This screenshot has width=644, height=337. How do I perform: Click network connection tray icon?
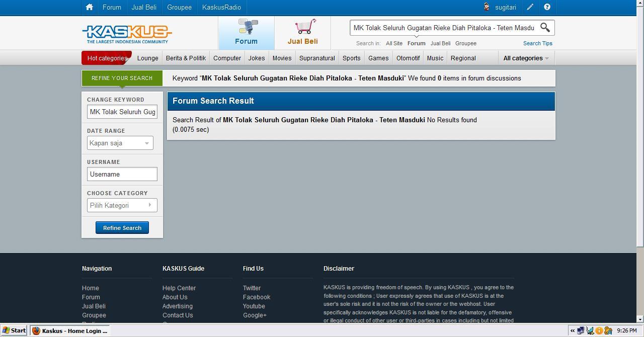click(581, 330)
